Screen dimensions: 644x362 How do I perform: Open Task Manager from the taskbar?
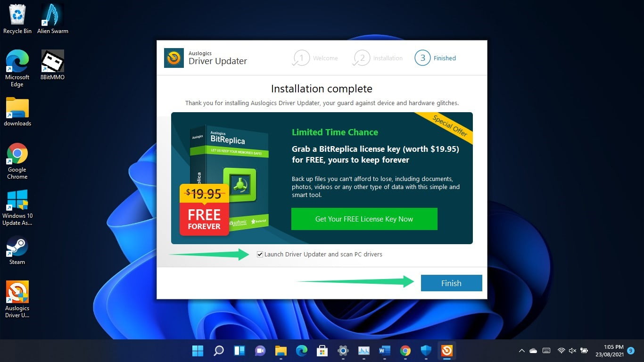pyautogui.click(x=363, y=351)
